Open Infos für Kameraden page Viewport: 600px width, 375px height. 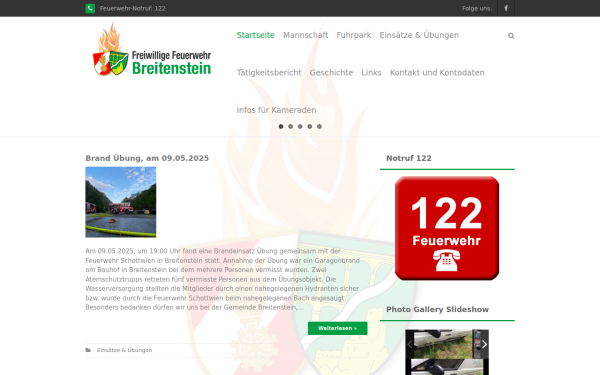pyautogui.click(x=276, y=110)
